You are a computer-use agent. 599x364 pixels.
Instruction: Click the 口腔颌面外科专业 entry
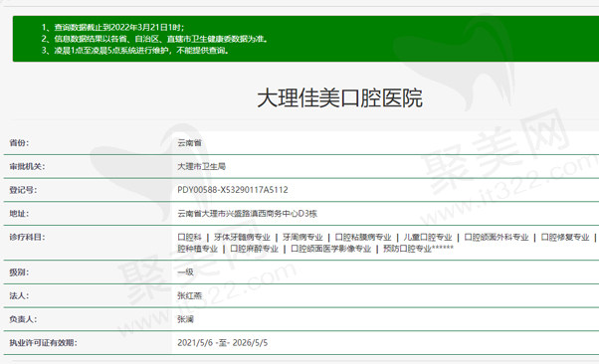497,237
